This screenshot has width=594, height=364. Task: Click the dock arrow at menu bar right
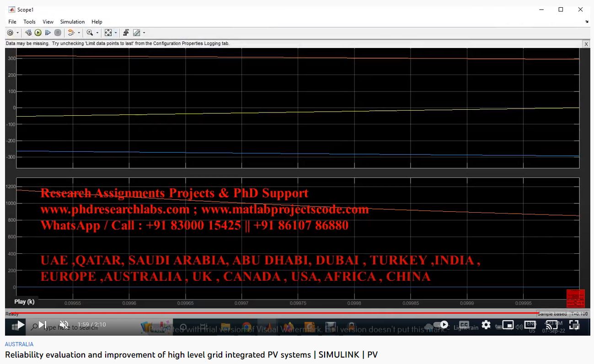coord(587,21)
